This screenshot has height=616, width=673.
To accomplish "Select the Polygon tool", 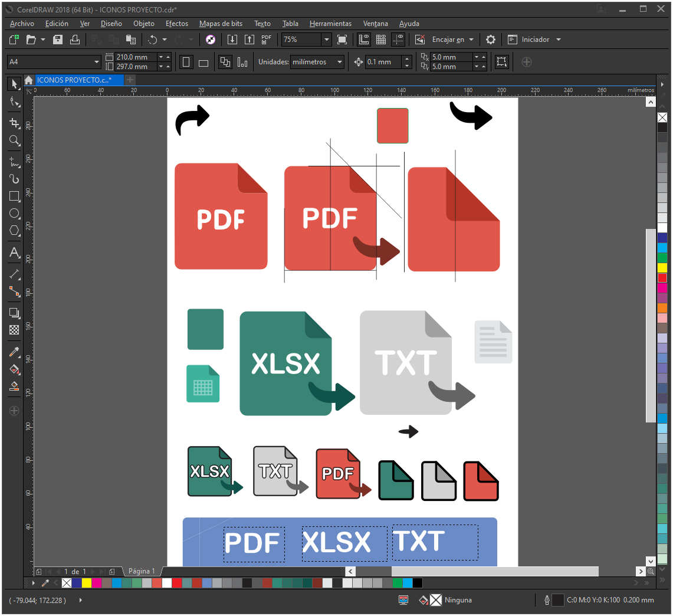I will [14, 231].
